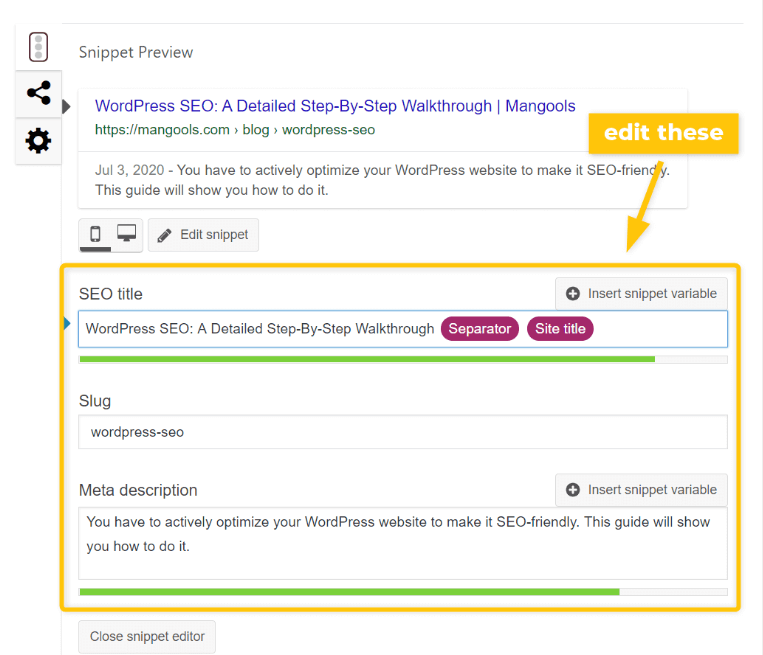Close the snippet editor
The height and width of the screenshot is (655, 763).
pos(147,637)
